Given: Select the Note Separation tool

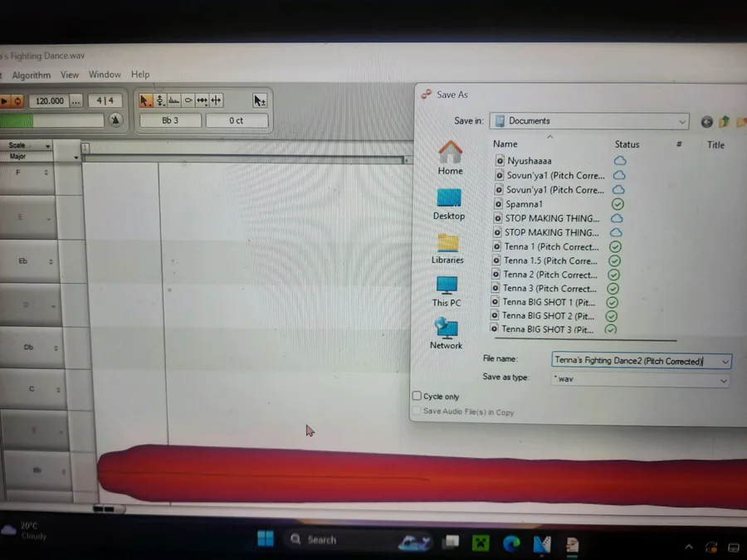Looking at the screenshot, I should pos(216,100).
